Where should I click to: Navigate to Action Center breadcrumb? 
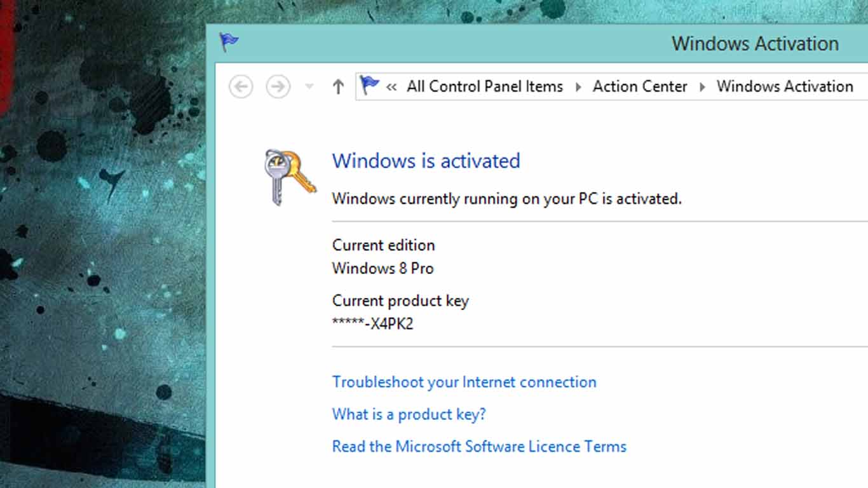click(640, 86)
